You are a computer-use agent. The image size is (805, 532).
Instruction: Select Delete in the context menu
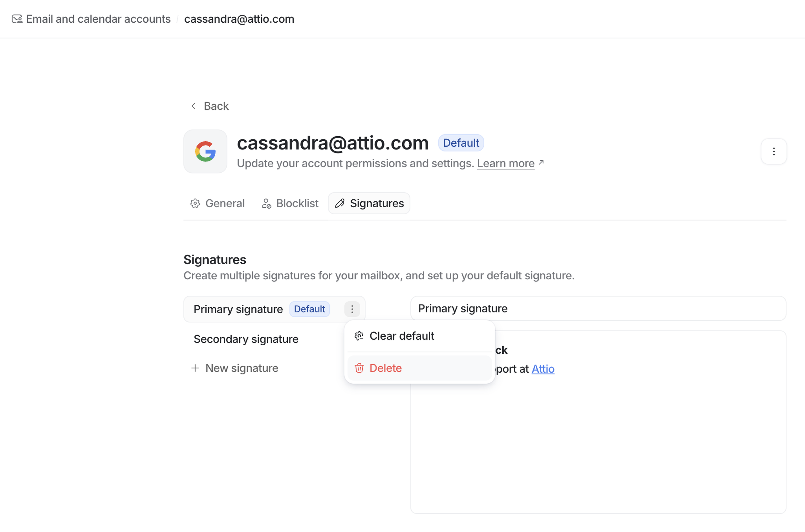pyautogui.click(x=385, y=368)
